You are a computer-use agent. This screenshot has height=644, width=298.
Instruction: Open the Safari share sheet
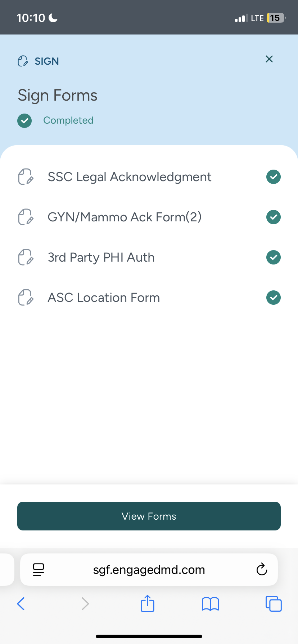point(148,603)
